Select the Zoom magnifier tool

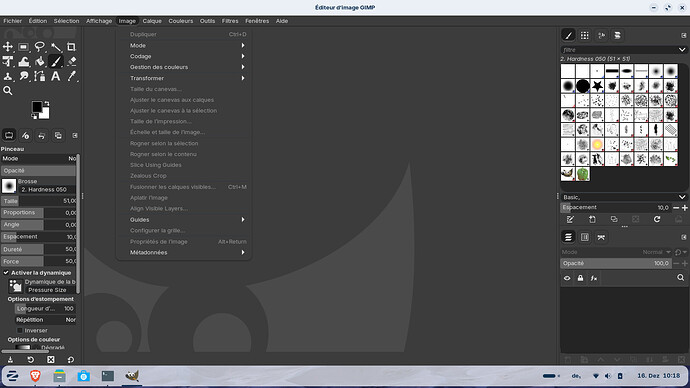coord(8,91)
